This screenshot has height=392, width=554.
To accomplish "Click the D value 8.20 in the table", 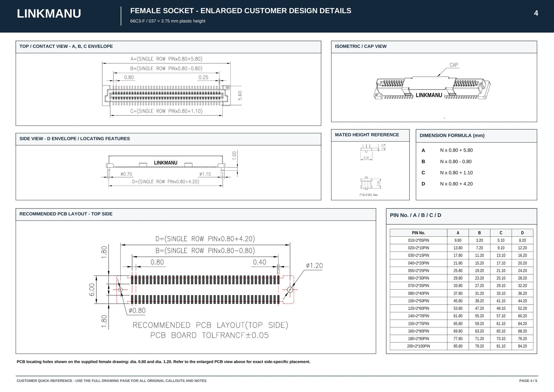I will click(x=522, y=240).
